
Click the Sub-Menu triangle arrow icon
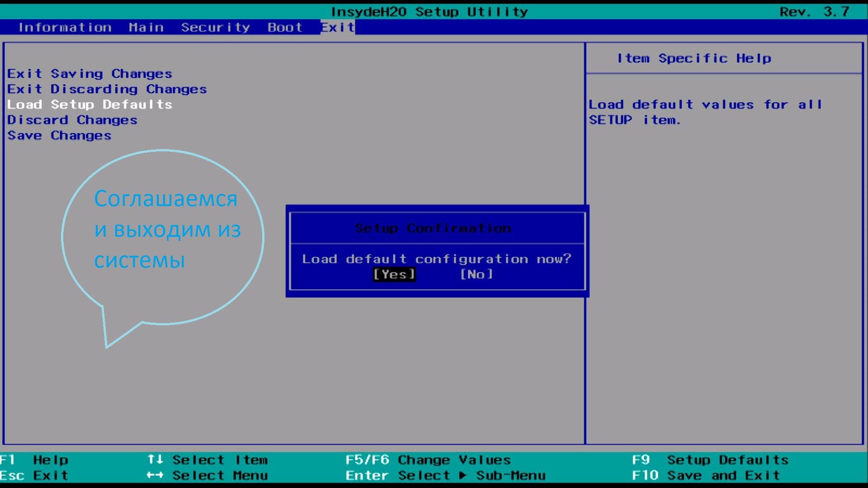[463, 475]
